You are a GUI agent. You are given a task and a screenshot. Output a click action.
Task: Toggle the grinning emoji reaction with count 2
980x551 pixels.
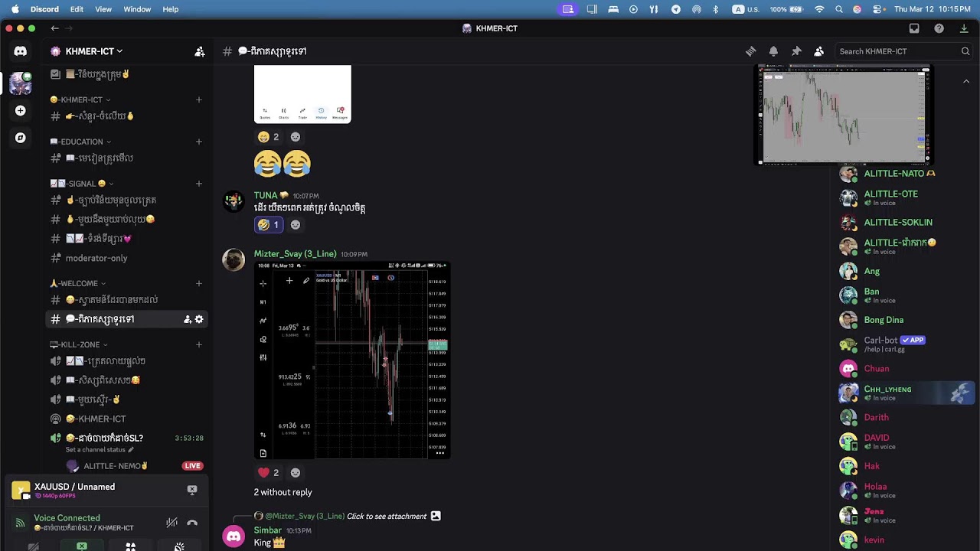(x=269, y=137)
